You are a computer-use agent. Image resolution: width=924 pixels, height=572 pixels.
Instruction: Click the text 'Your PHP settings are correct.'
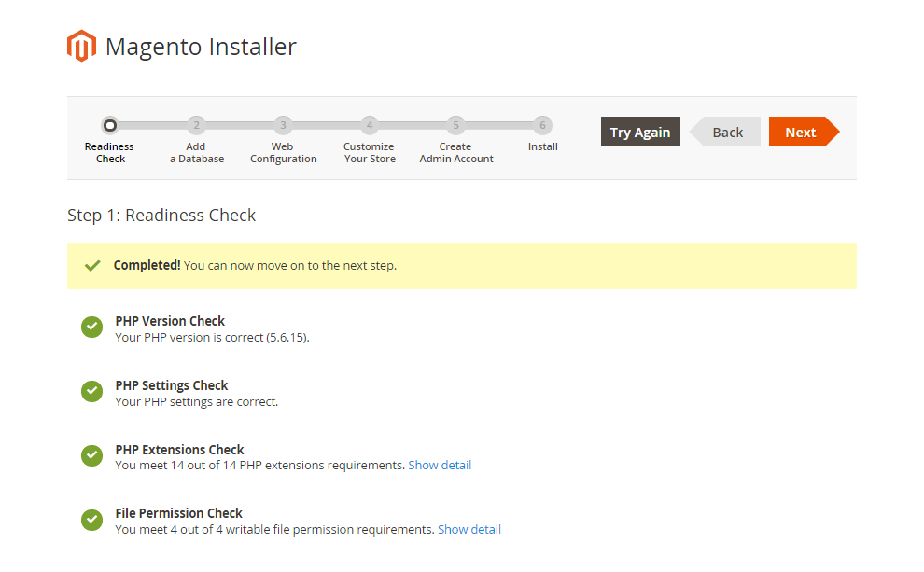click(196, 402)
